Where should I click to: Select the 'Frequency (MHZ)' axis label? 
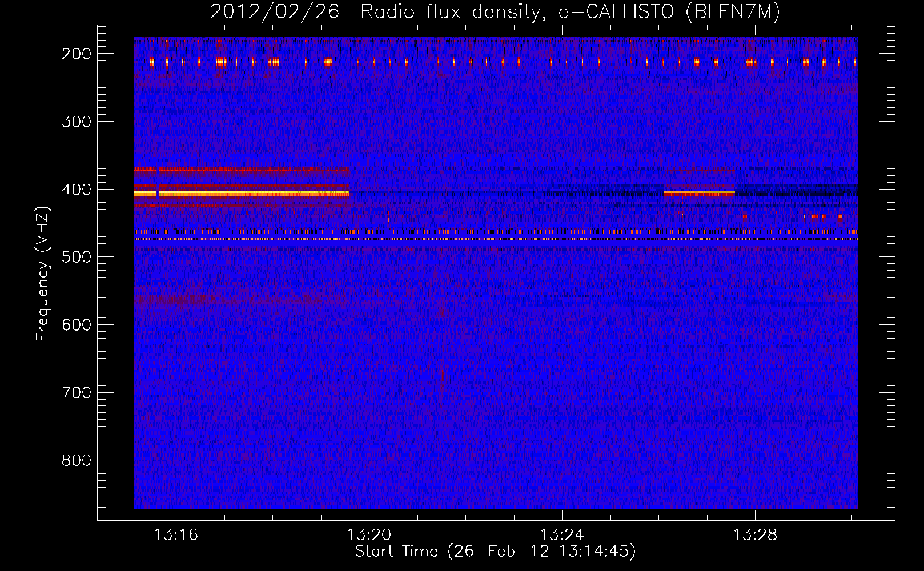coord(43,274)
